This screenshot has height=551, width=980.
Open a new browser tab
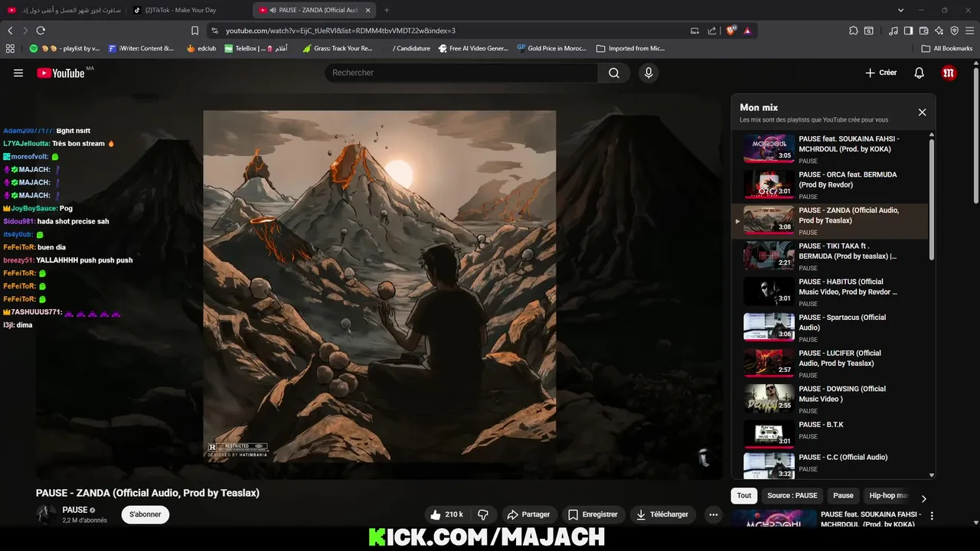click(386, 10)
